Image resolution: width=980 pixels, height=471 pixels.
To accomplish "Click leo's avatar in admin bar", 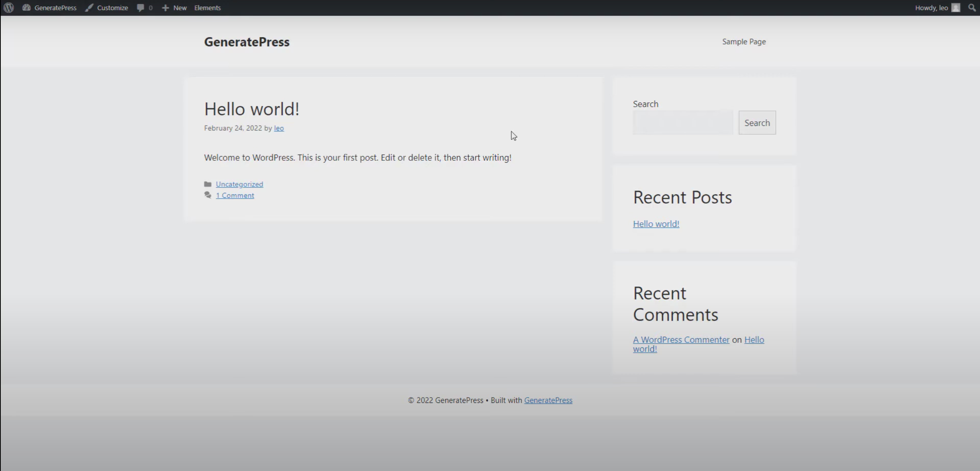I will coord(956,8).
